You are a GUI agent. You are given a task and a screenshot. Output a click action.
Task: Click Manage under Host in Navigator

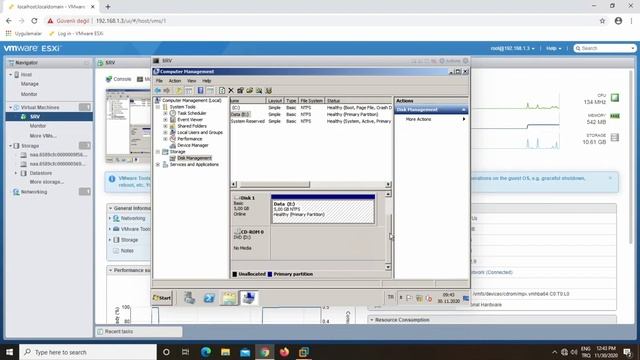[30, 84]
